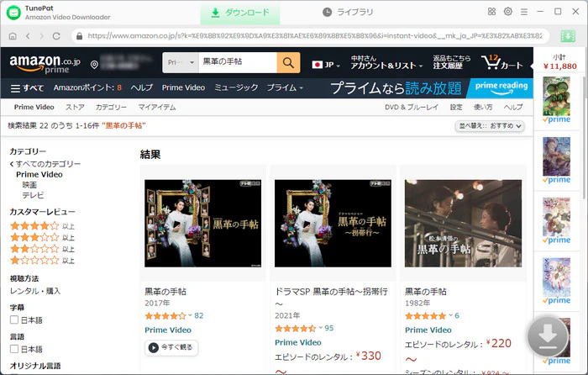Click the TunePat app logo icon

14,13
